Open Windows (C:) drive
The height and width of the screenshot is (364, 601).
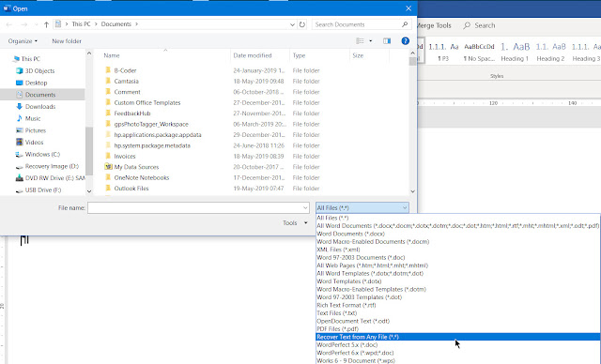[42, 154]
